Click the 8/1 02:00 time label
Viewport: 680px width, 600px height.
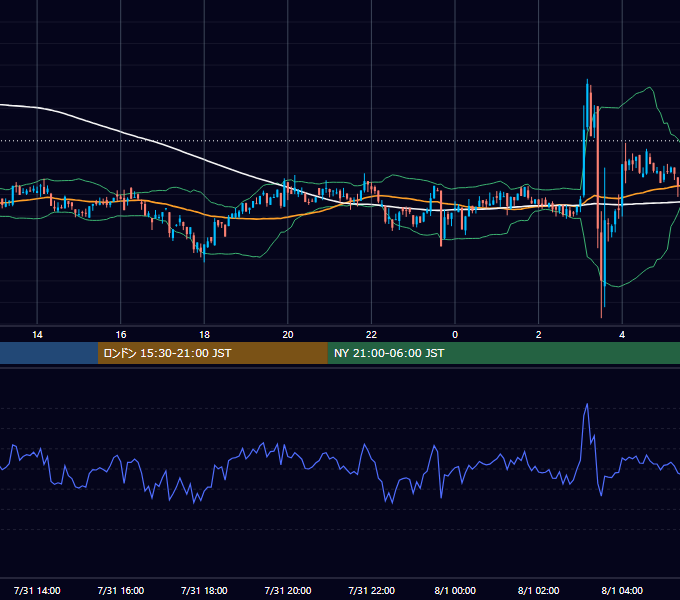click(x=539, y=590)
